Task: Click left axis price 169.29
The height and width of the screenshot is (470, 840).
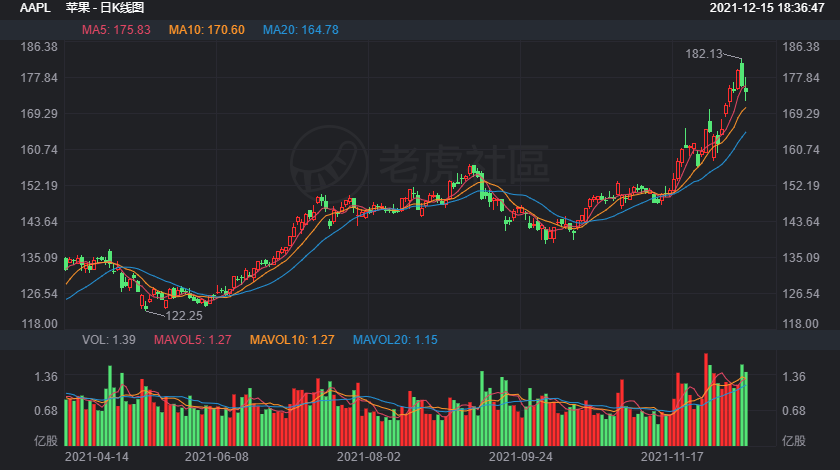Action: pos(39,114)
